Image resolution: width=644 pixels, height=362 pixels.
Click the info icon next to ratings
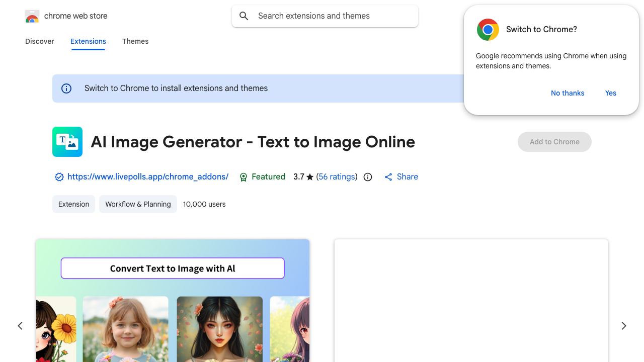click(368, 177)
